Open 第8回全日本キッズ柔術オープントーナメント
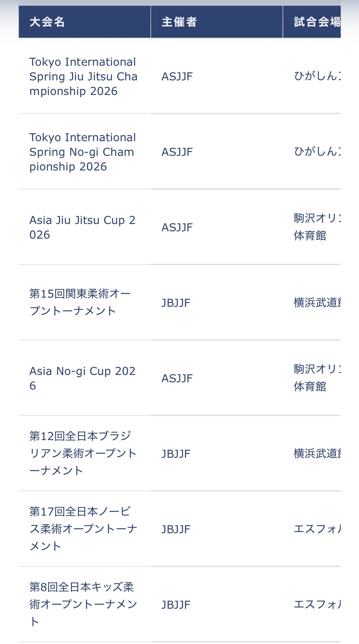Viewport: 359px width, 644px height. [83, 604]
